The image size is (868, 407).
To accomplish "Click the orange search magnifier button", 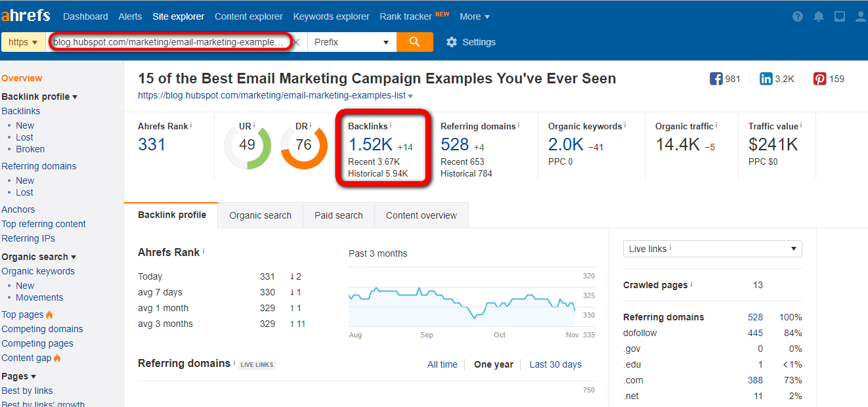I will [x=414, y=42].
